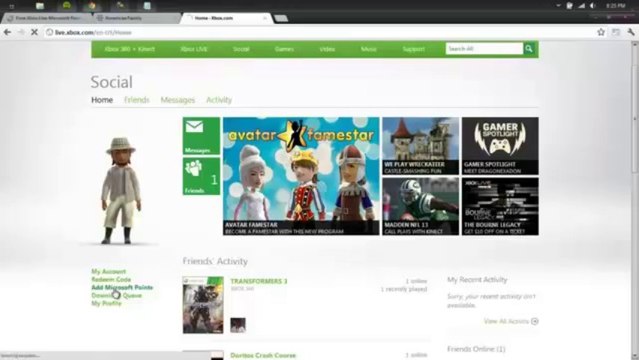Open the Games navigation menu
This screenshot has width=639, height=360.
(x=284, y=49)
